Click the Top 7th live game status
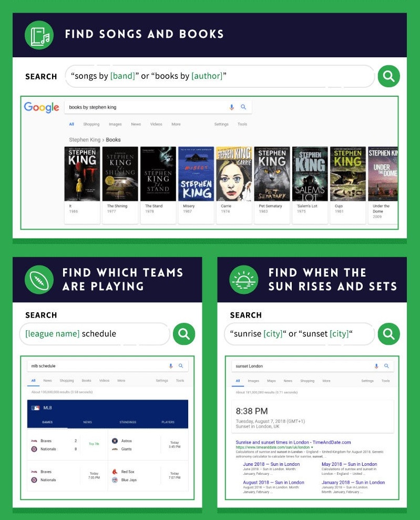420x520 pixels. 94,444
